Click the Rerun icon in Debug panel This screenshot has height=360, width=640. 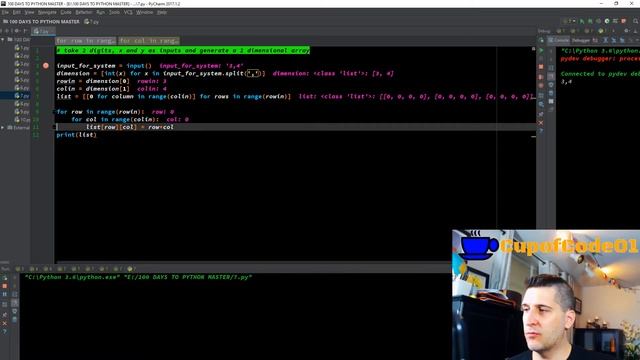coord(541,40)
